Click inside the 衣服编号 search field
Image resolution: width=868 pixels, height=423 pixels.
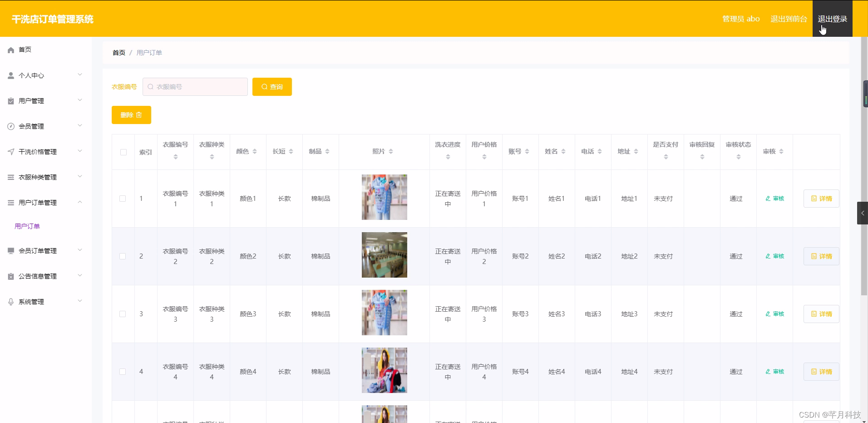pos(195,87)
